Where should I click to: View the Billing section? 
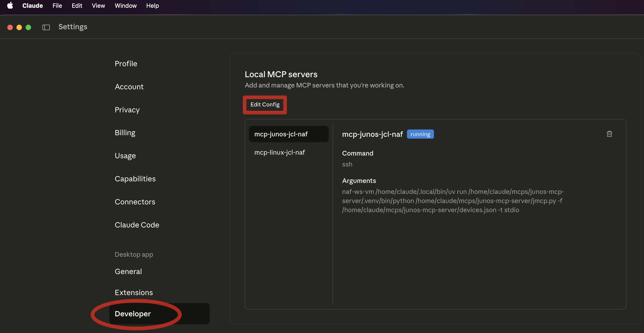(x=125, y=133)
